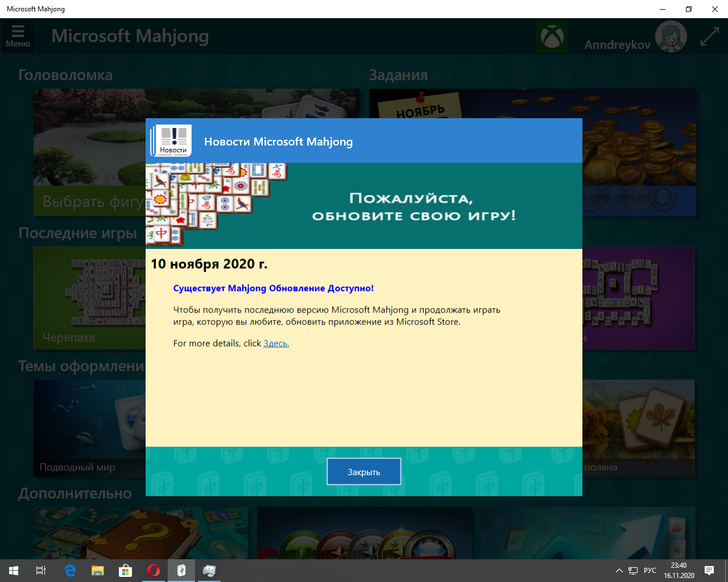This screenshot has width=728, height=582.
Task: Launch Microsoft Edge from the taskbar
Action: 69,571
